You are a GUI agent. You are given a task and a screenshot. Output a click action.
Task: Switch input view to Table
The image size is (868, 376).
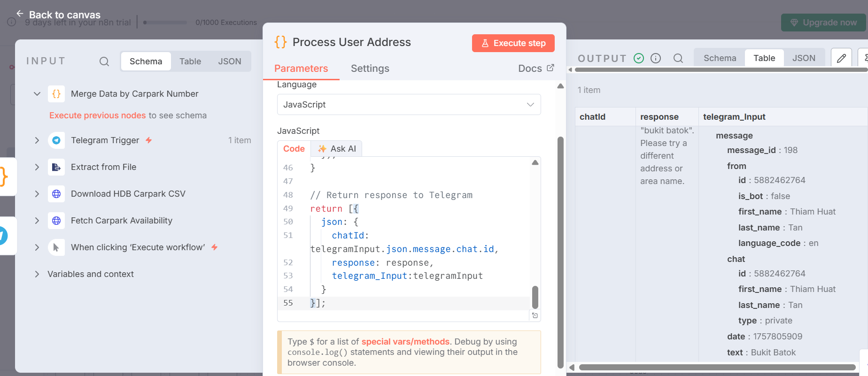tap(190, 61)
